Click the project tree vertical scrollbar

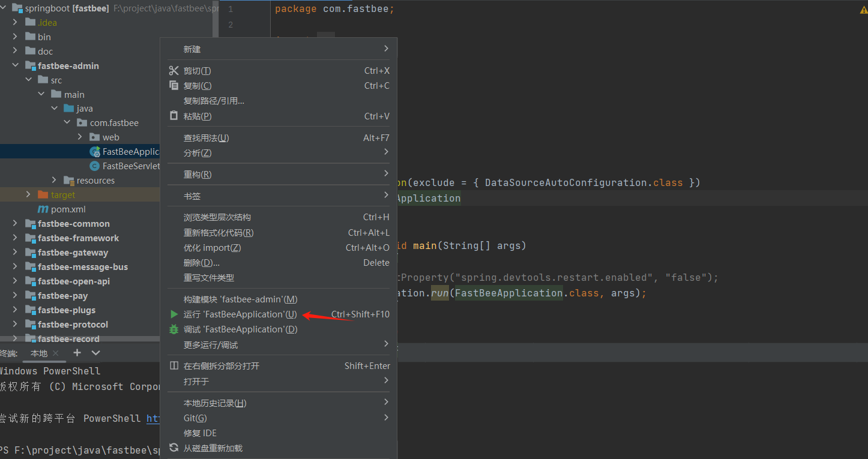pyautogui.click(x=215, y=18)
